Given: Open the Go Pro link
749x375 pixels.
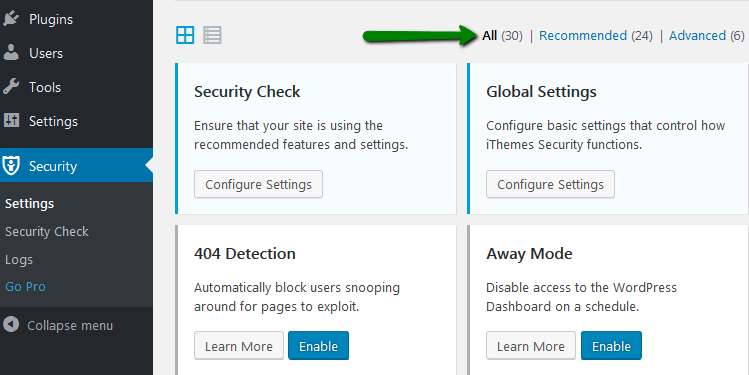Looking at the screenshot, I should pyautogui.click(x=25, y=287).
